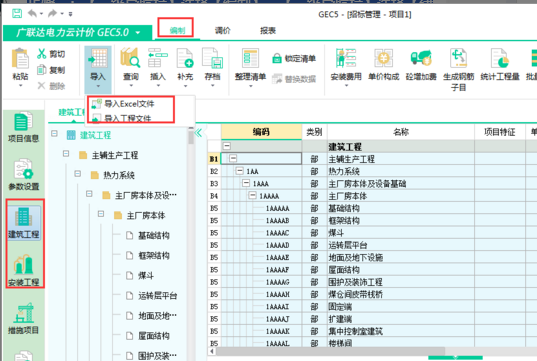537x361 pixels.
Task: Click the horizontal scrollbar left arrow
Action: coord(212,351)
